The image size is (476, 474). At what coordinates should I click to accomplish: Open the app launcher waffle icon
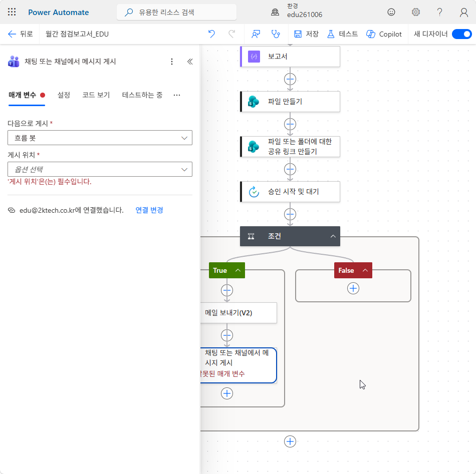pos(12,12)
